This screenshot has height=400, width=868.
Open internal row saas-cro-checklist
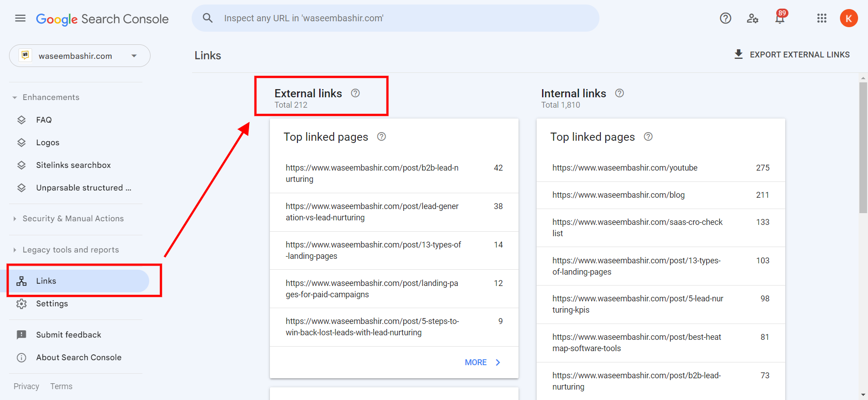pyautogui.click(x=661, y=228)
